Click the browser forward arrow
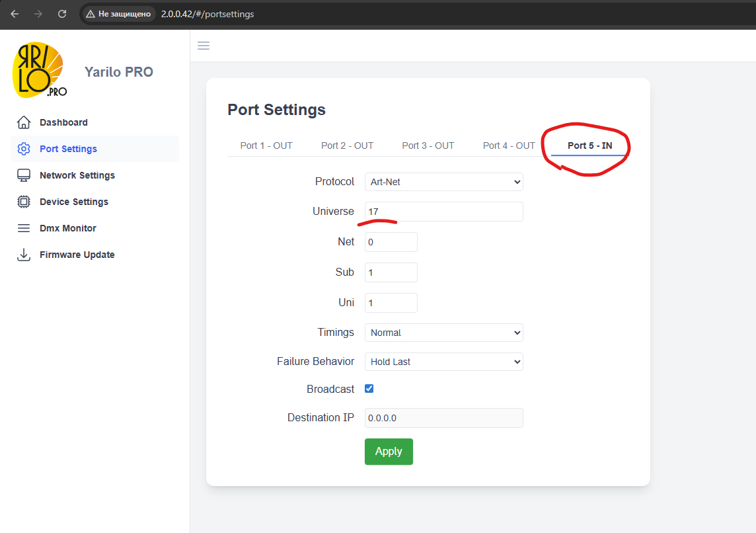 tap(38, 14)
